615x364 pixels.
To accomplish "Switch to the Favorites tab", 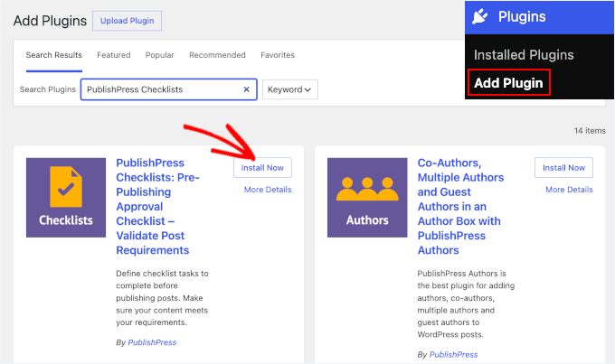I will [x=278, y=55].
